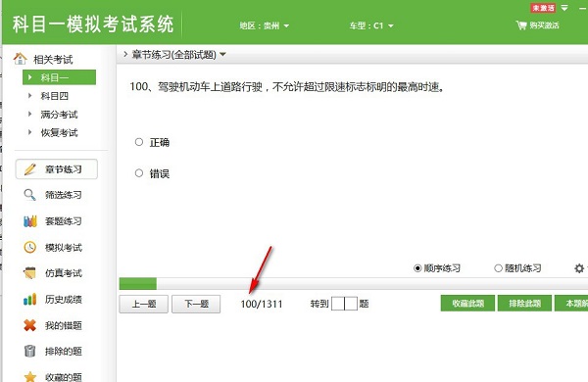Open 我的错题 red cross icon
The image size is (588, 382).
click(x=29, y=325)
